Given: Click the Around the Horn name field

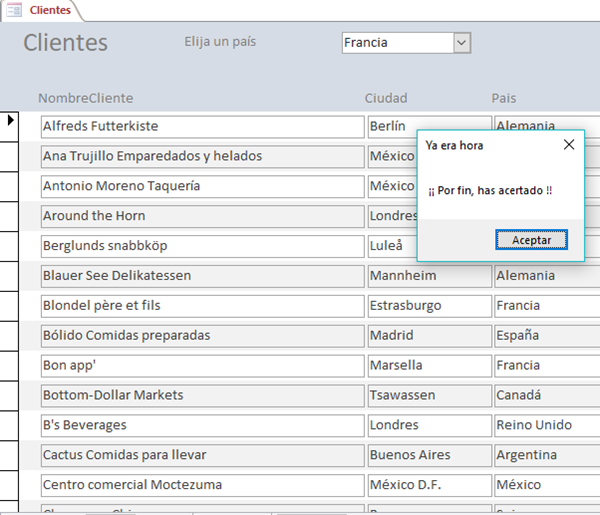Looking at the screenshot, I should [202, 216].
